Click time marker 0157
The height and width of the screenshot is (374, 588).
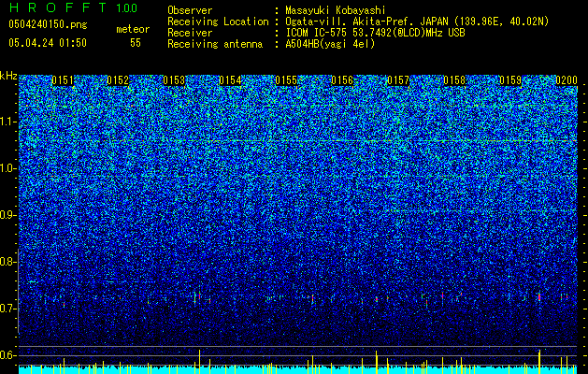click(398, 80)
